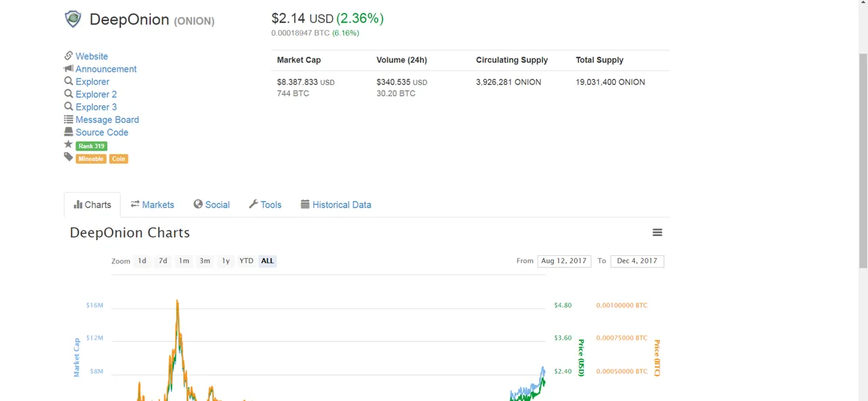The width and height of the screenshot is (868, 401).
Task: Click the To date field Dec 4, 2017
Action: [637, 261]
